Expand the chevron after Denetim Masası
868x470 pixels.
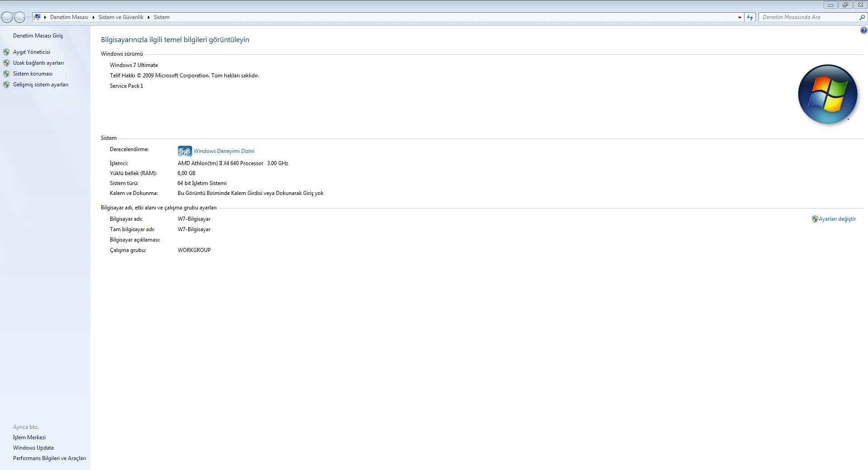coord(93,17)
